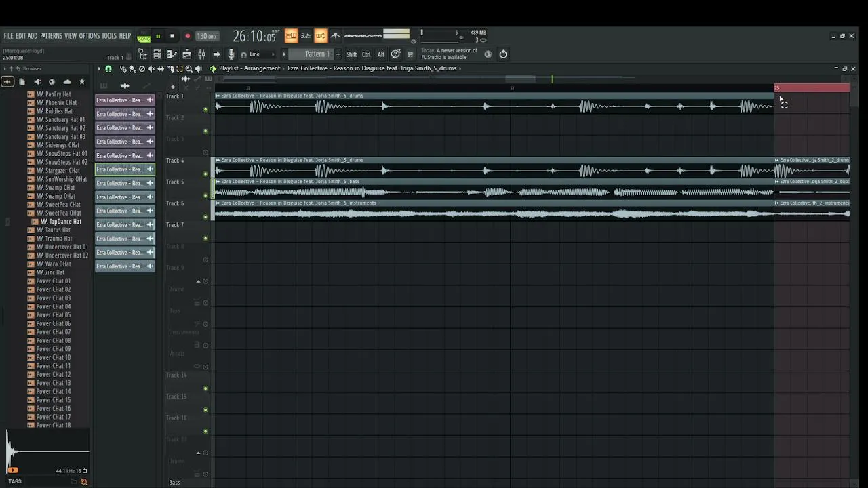The width and height of the screenshot is (868, 488).
Task: Click the Shift key button
Action: 351,54
